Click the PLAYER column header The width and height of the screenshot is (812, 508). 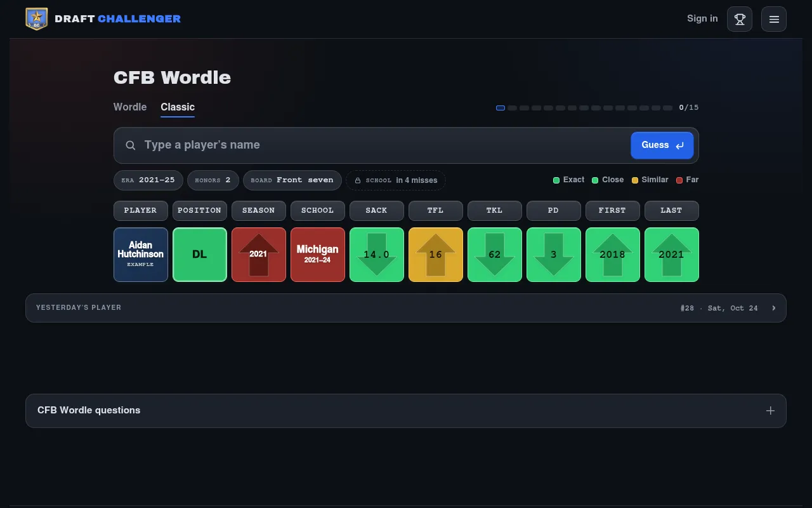(x=141, y=211)
